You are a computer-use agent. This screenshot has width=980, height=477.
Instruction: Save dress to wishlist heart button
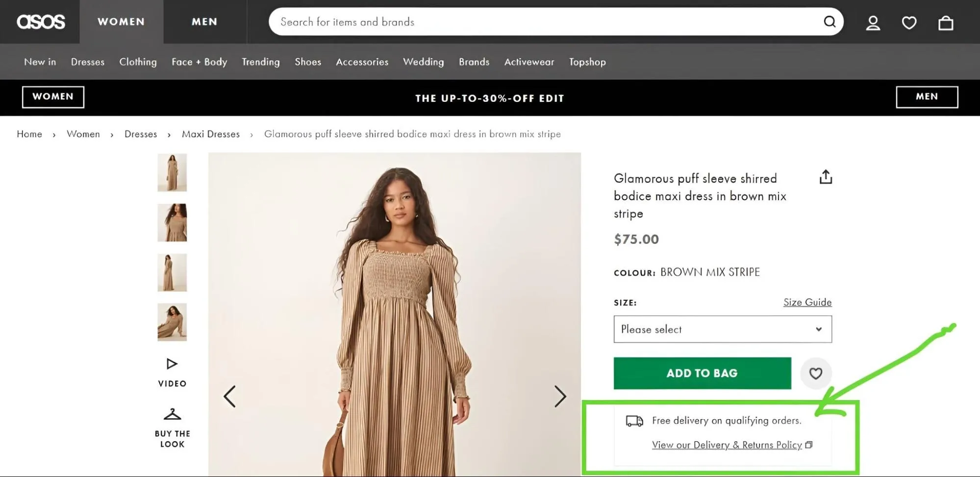pyautogui.click(x=815, y=374)
